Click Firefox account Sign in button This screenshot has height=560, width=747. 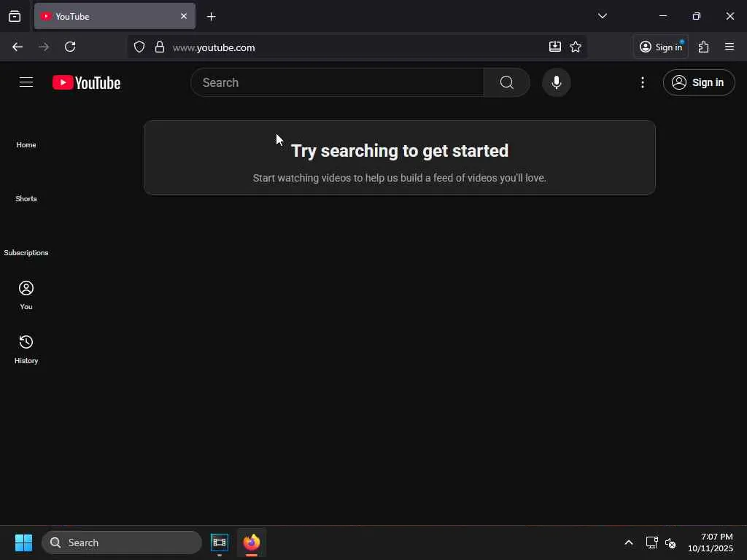point(661,47)
